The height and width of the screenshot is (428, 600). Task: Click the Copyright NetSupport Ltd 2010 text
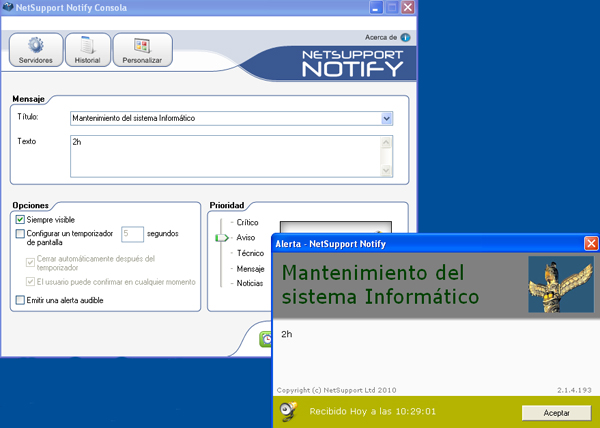click(x=336, y=391)
